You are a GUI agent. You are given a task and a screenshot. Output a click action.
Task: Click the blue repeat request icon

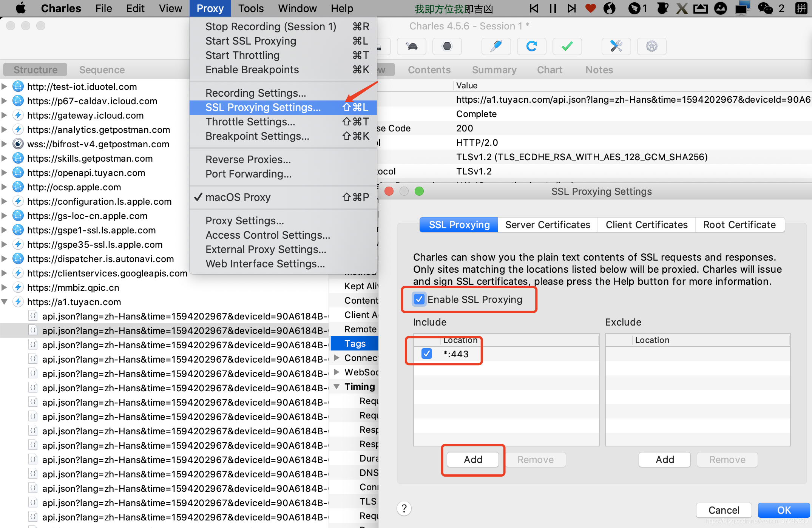(x=531, y=46)
